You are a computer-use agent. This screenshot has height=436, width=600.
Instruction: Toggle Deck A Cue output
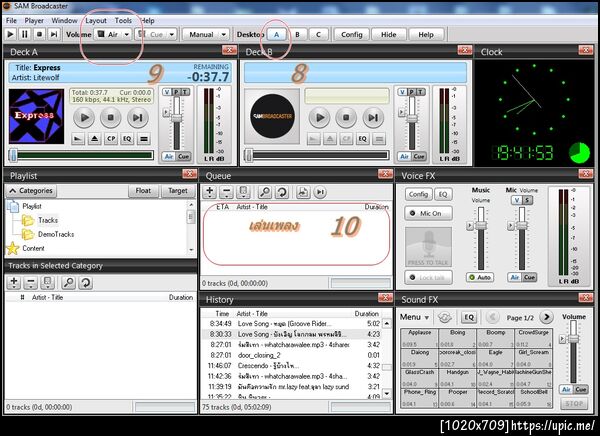coord(183,156)
